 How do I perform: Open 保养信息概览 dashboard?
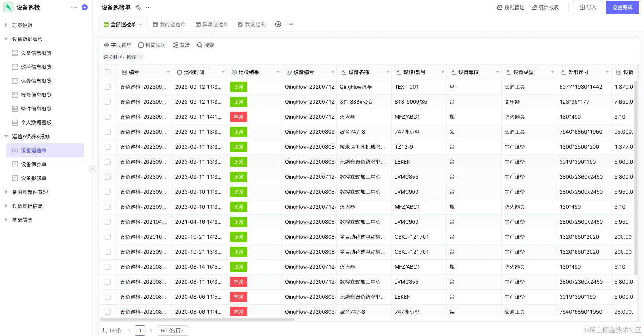(36, 81)
